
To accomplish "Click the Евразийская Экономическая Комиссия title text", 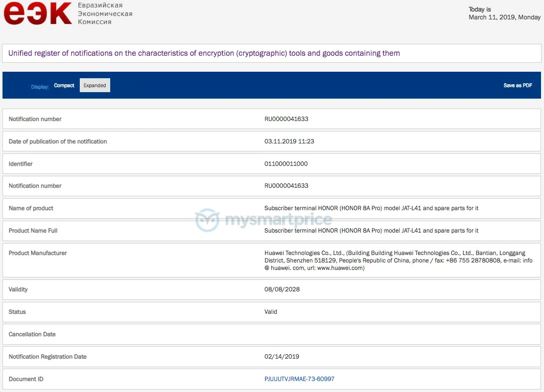I will click(105, 13).
